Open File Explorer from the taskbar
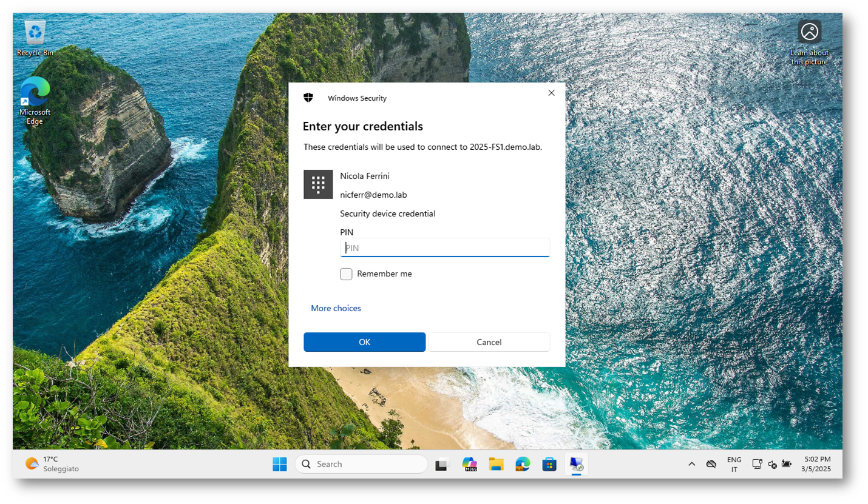Screen dimensions: 868x504 point(496,465)
